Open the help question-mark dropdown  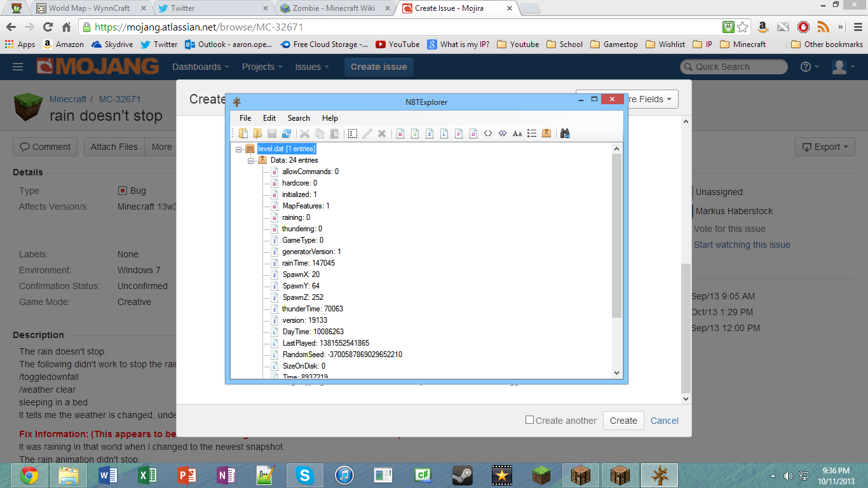click(x=810, y=67)
